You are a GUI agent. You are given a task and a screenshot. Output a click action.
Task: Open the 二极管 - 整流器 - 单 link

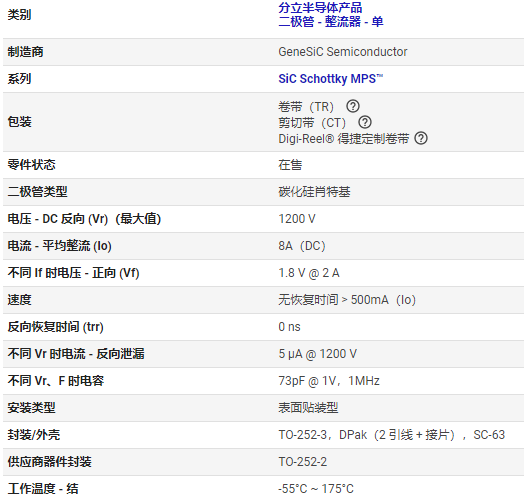[x=331, y=22]
